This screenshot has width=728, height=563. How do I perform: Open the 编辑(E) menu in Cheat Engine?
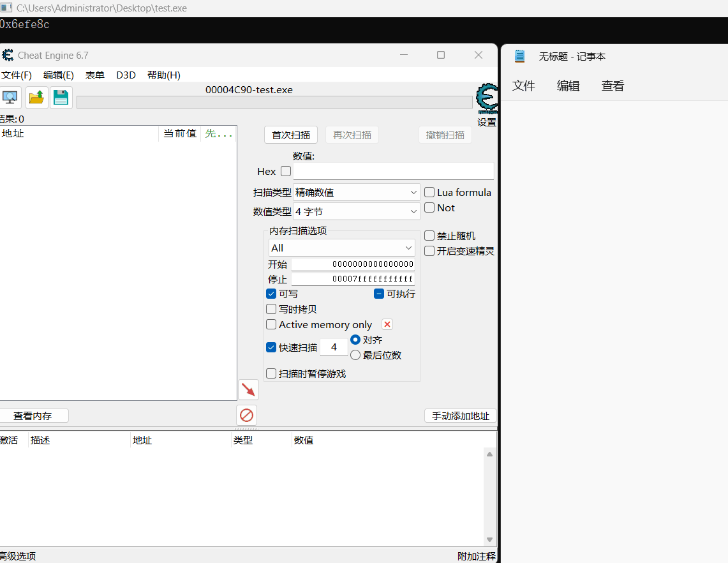59,75
